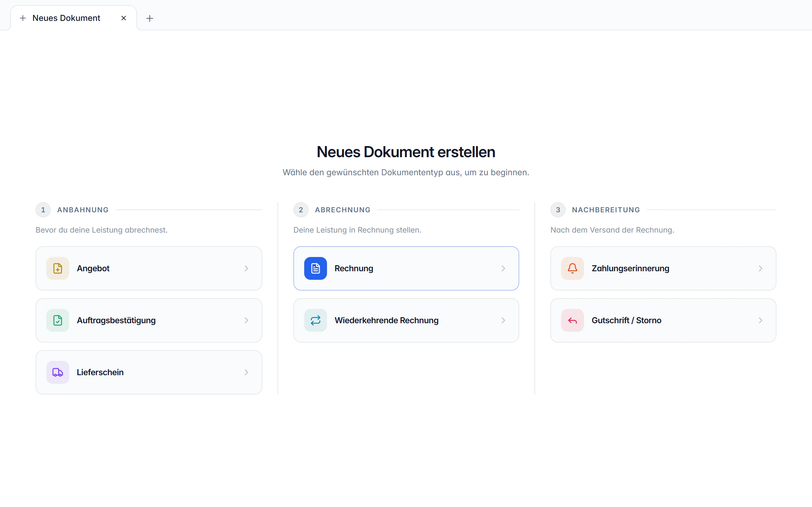812x507 pixels.
Task: Click the plus icon inside Neues Dokument tab
Action: (x=23, y=18)
